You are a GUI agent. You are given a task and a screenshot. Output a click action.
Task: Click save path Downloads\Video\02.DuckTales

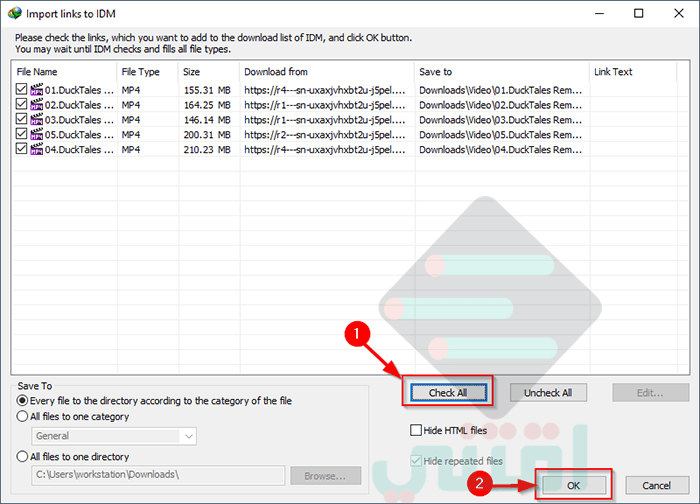coord(501,105)
